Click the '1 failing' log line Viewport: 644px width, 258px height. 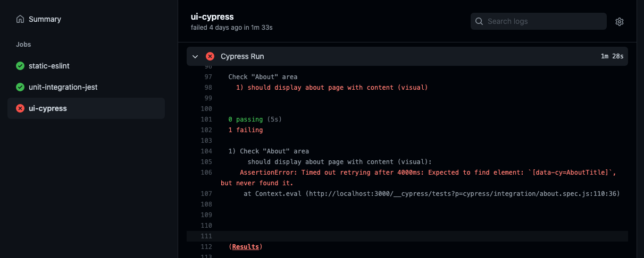pyautogui.click(x=245, y=130)
